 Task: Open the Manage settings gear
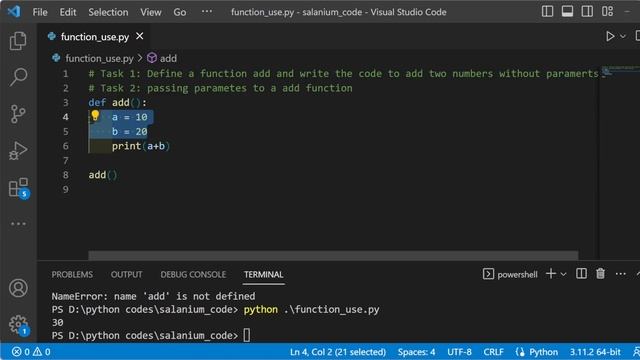coord(19,325)
